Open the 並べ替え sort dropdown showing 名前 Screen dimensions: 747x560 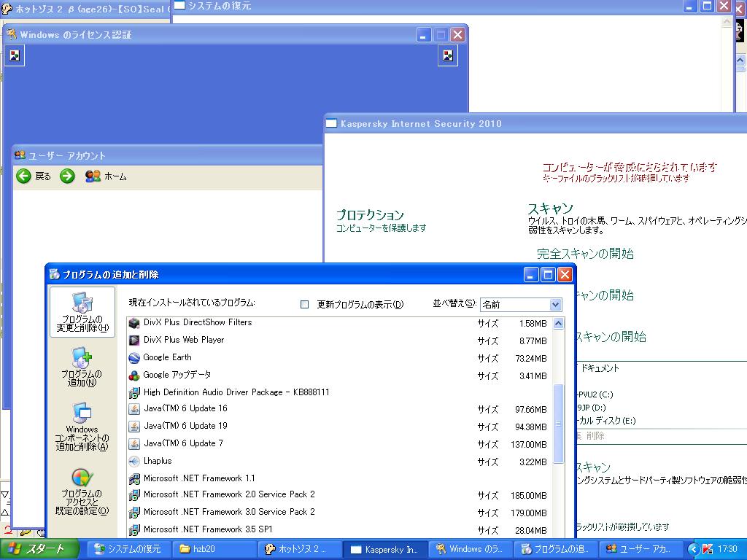tap(521, 304)
